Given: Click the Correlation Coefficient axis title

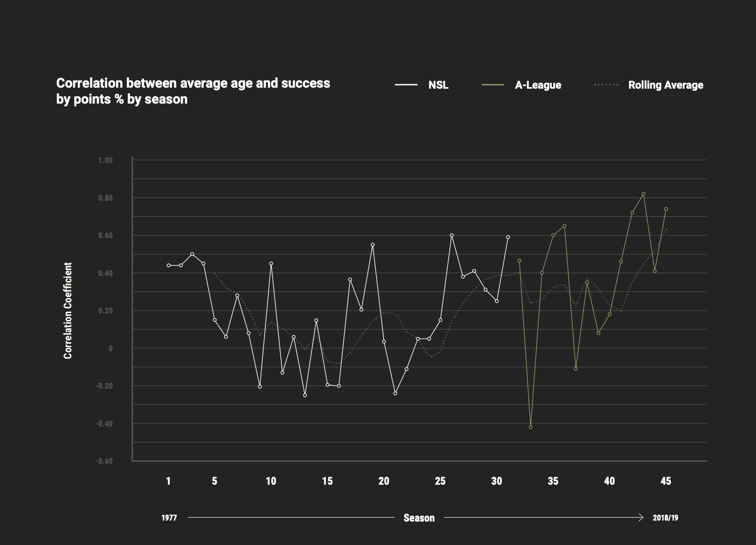Looking at the screenshot, I should [68, 310].
